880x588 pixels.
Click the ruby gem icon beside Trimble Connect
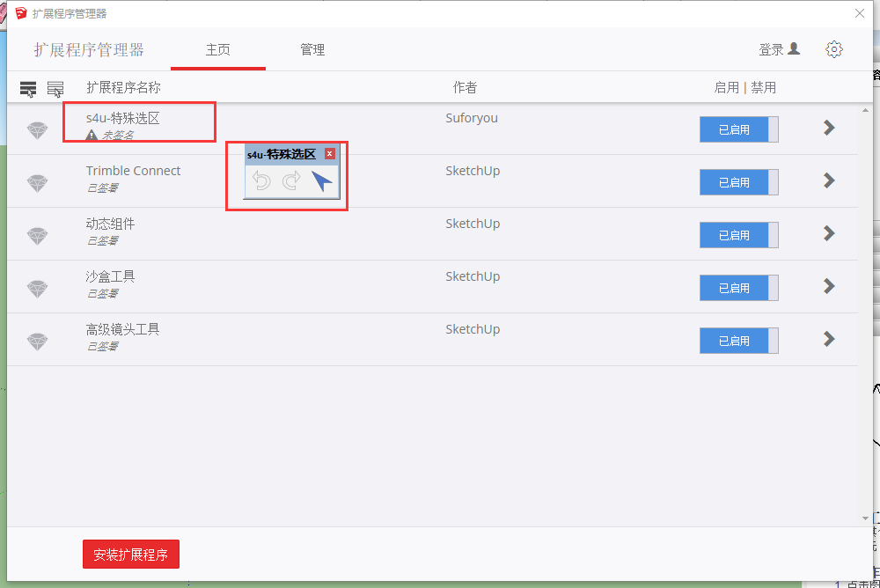(x=37, y=182)
